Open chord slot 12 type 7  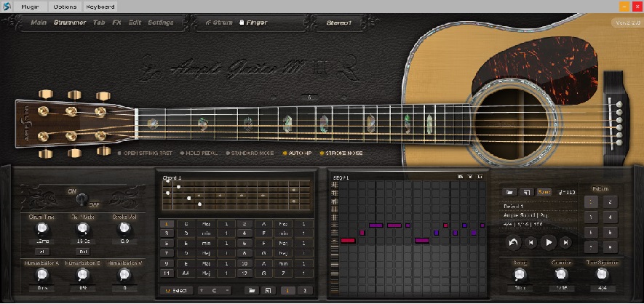pyautogui.click(x=283, y=273)
